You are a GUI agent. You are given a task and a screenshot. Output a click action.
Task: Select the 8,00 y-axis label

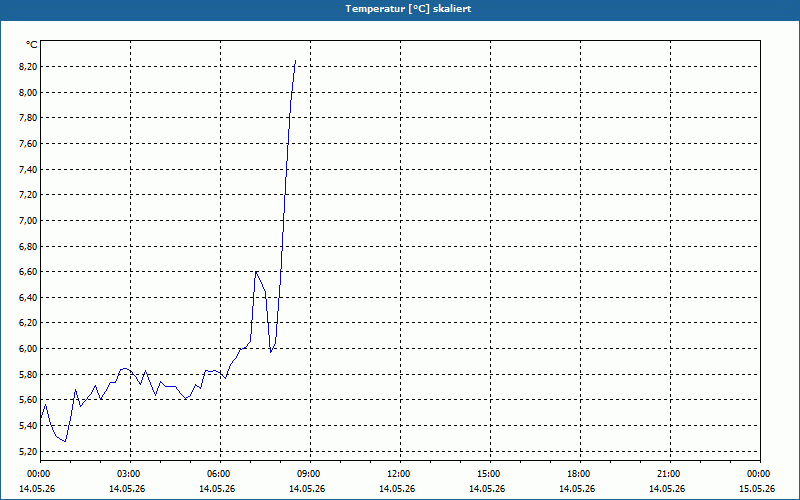tap(28, 92)
